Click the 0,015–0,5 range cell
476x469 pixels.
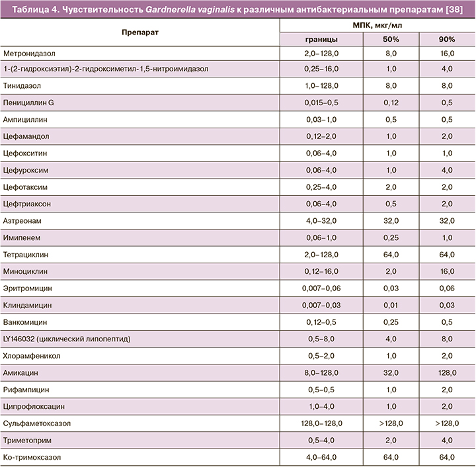[322, 103]
